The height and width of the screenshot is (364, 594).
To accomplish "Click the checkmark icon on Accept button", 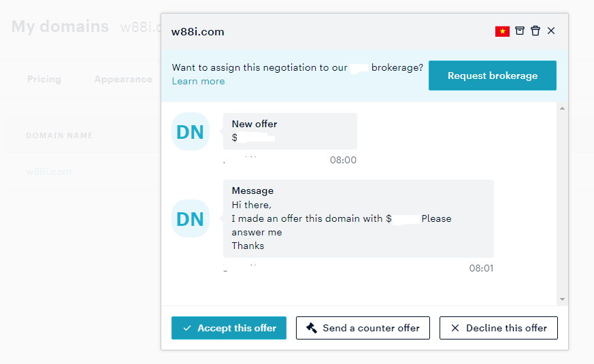I will 187,328.
